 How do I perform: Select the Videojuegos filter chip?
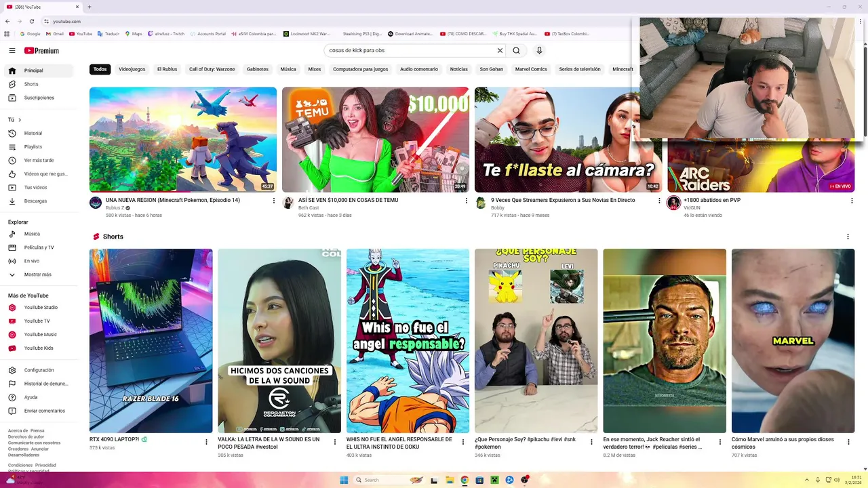[x=132, y=69]
